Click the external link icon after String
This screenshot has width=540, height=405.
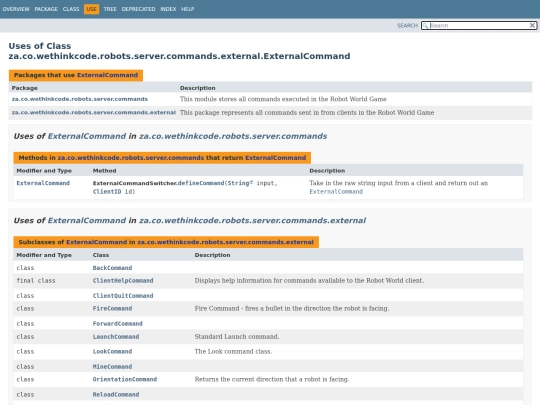(251, 182)
